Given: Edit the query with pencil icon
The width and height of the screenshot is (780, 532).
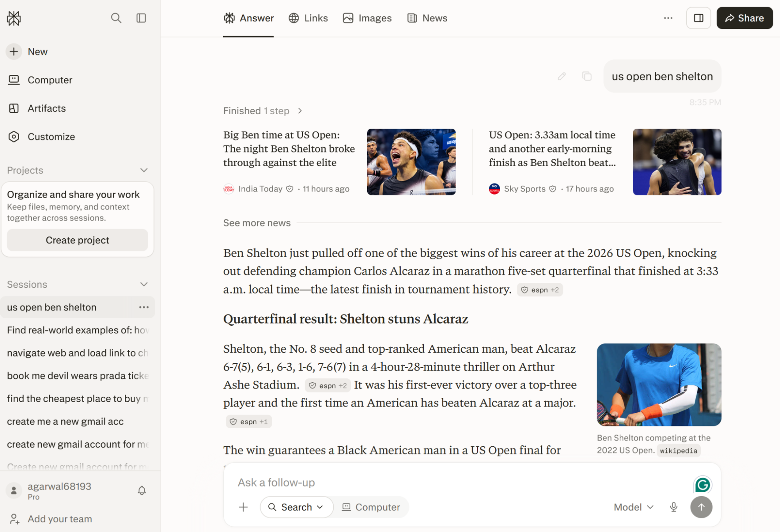Looking at the screenshot, I should click(x=561, y=76).
